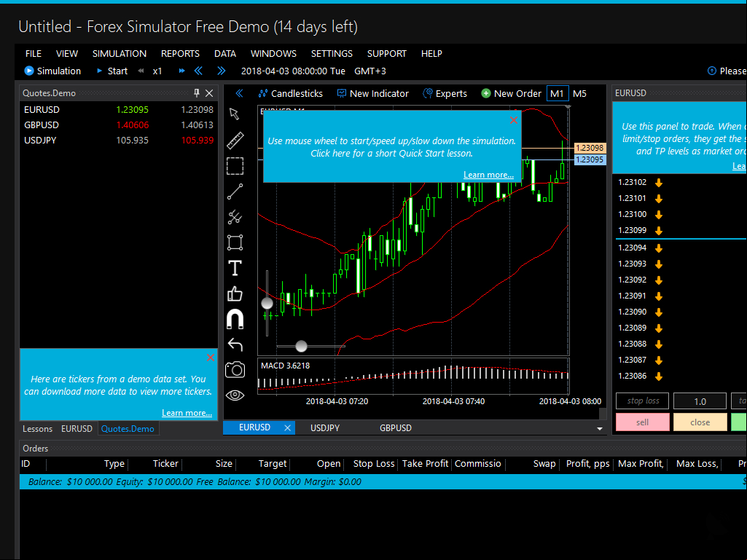Select the Quotes.Demo panel tab

128,429
